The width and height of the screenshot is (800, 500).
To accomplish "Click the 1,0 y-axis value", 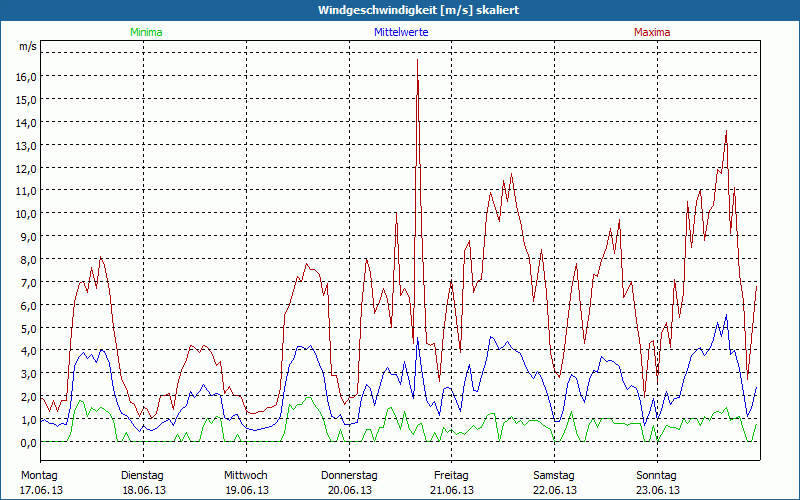I will pos(30,420).
